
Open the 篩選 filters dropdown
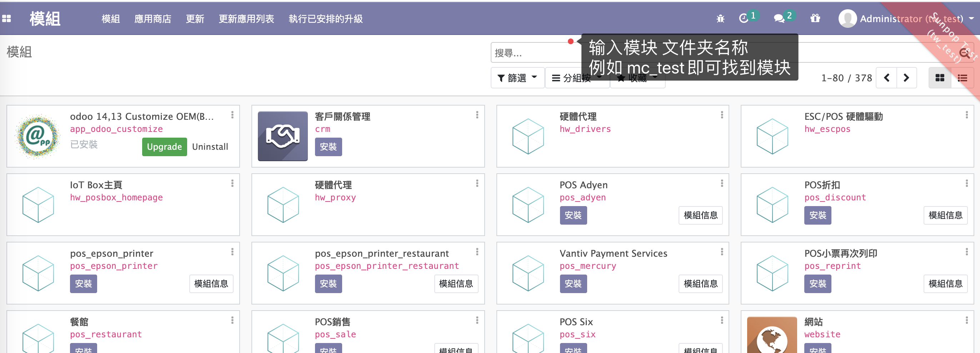pyautogui.click(x=517, y=77)
